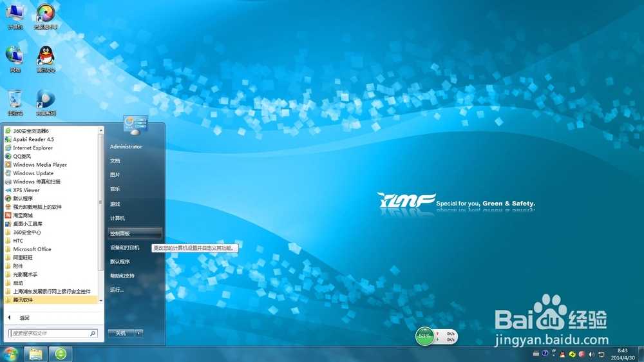The width and height of the screenshot is (644, 362).
Task: Launch 360安全浏览器6 from the programs list
Action: 51,131
